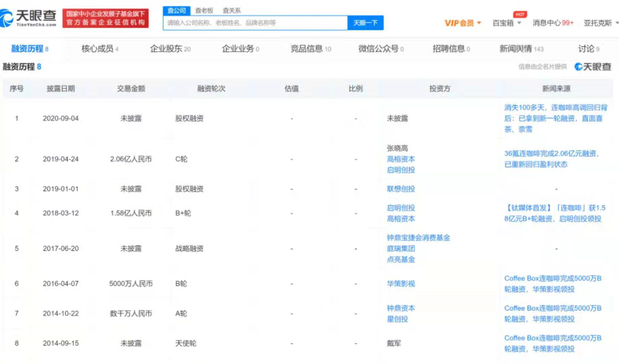The height and width of the screenshot is (364, 619).
Task: Open the 新闻舆情 tab
Action: pyautogui.click(x=522, y=49)
